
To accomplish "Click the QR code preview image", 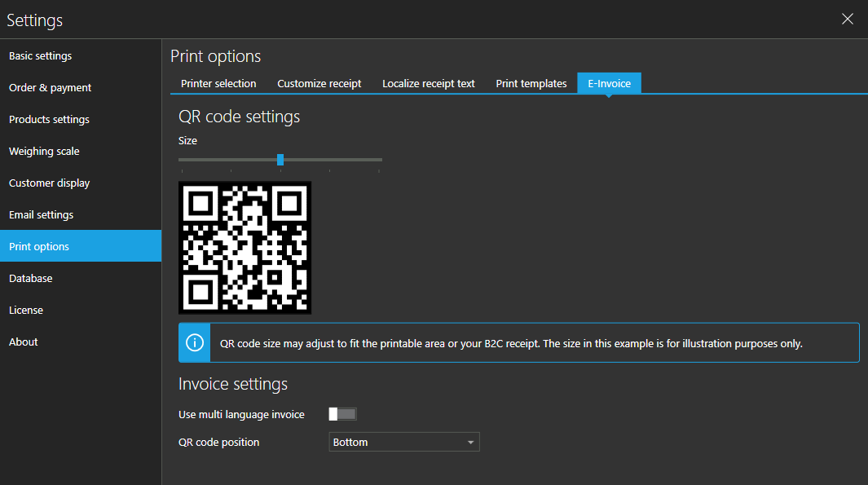I will [x=245, y=248].
